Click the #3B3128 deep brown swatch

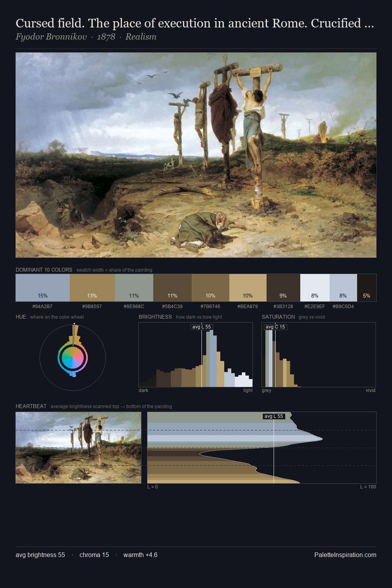coord(283,288)
